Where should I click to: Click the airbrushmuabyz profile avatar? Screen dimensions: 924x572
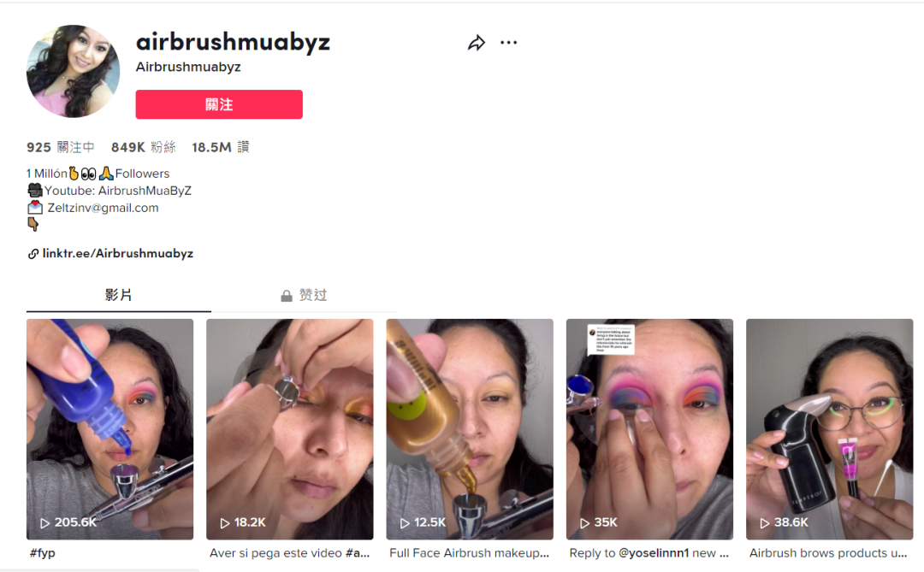73,71
